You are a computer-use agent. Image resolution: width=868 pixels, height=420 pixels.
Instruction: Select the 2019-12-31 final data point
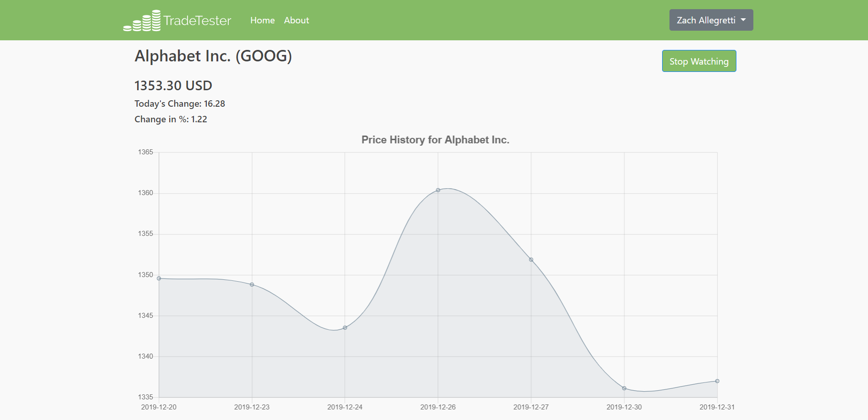(x=717, y=381)
